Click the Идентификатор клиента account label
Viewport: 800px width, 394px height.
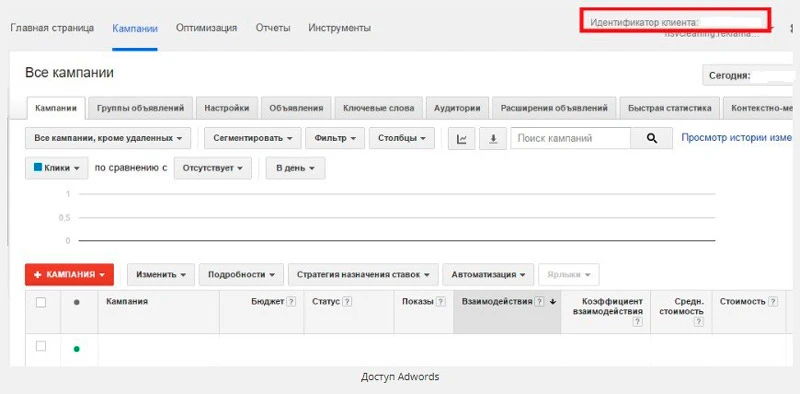pyautogui.click(x=644, y=22)
